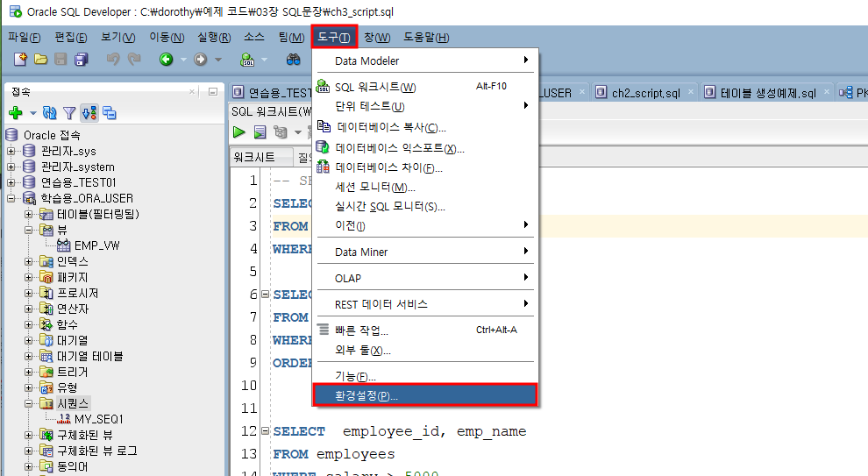Click the green Run Statement play icon
The height and width of the screenshot is (476, 868).
click(x=239, y=132)
